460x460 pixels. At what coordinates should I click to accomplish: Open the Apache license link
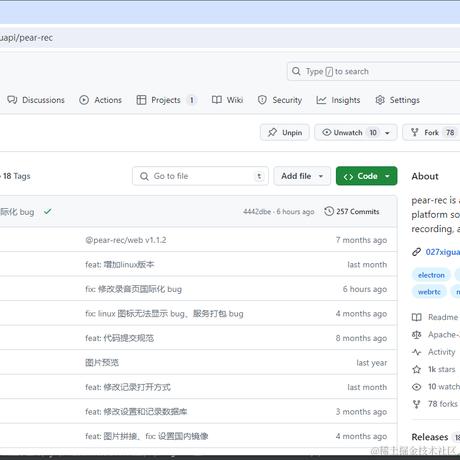444,334
